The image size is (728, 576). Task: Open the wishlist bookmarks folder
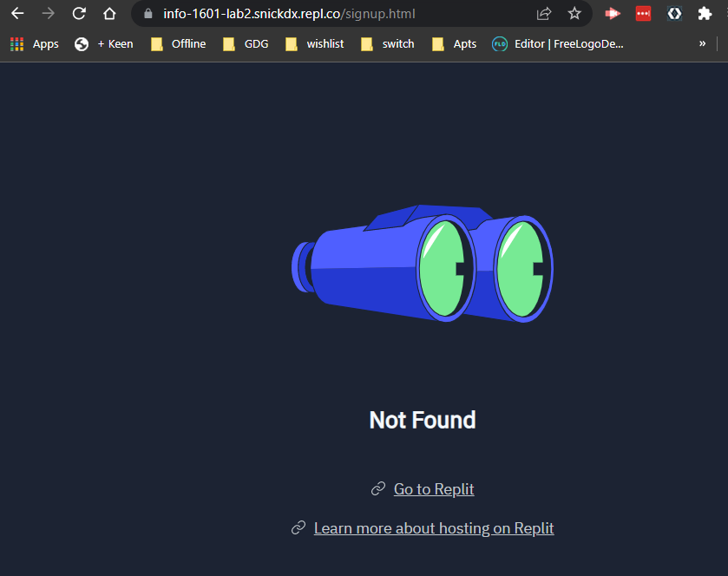click(315, 44)
